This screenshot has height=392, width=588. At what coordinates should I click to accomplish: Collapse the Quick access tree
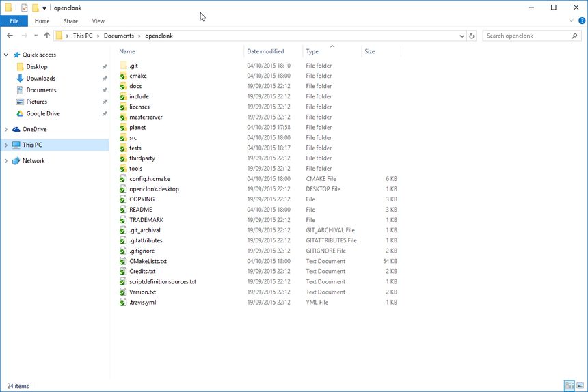pos(6,55)
